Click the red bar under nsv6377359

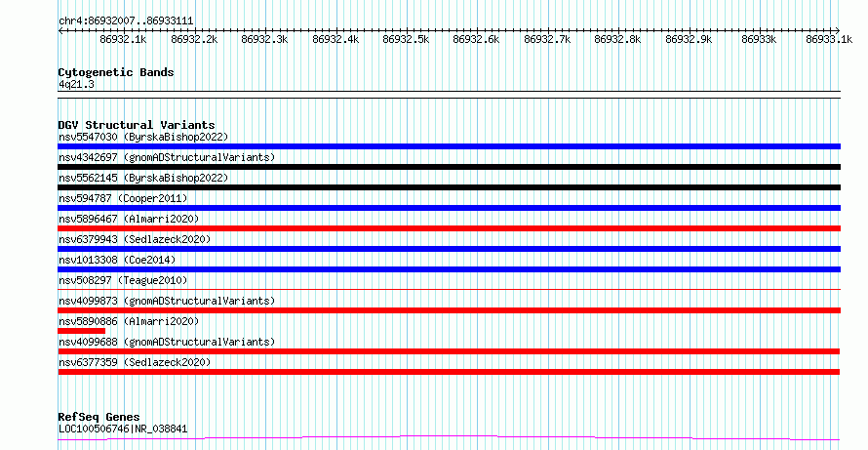click(449, 372)
